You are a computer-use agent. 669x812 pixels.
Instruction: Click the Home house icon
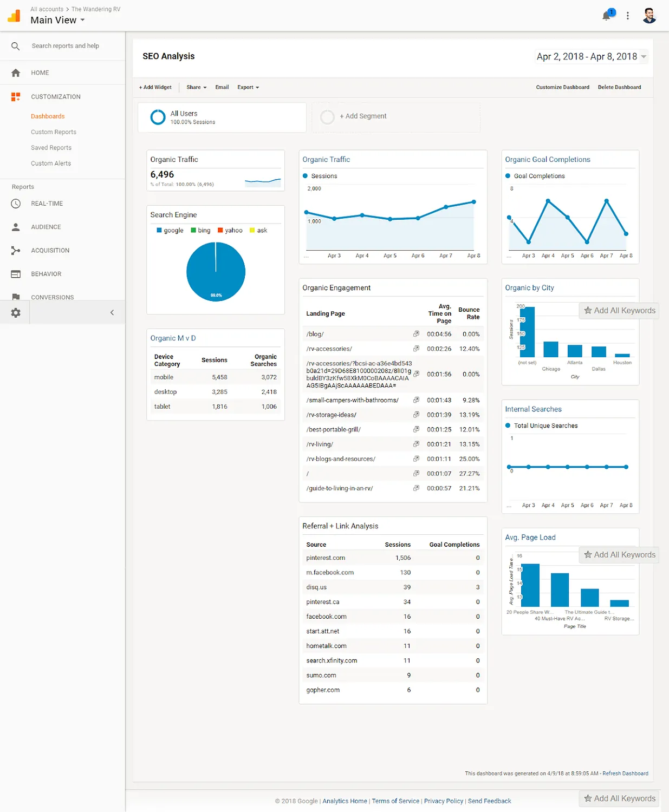point(16,73)
